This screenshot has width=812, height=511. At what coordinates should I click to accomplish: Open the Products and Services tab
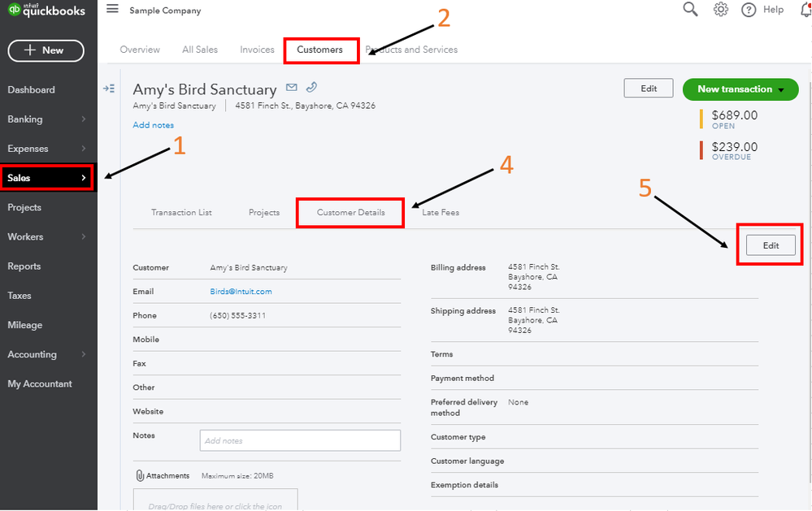click(x=412, y=50)
